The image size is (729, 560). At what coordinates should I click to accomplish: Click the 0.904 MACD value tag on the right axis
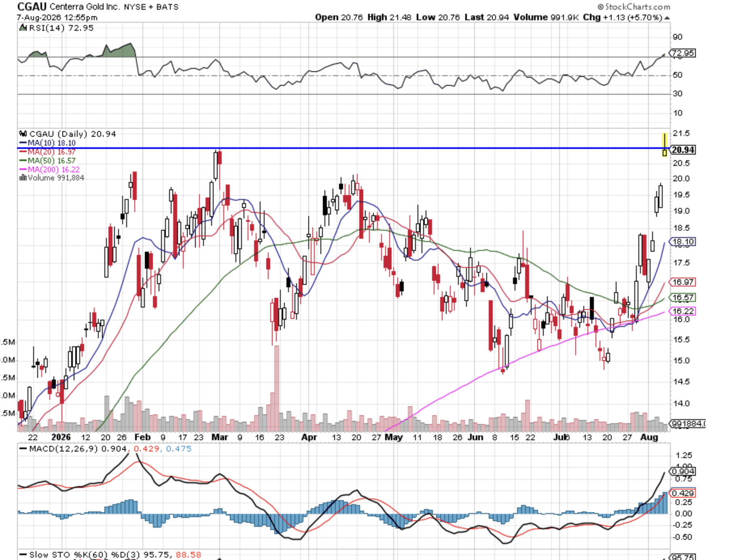[683, 471]
